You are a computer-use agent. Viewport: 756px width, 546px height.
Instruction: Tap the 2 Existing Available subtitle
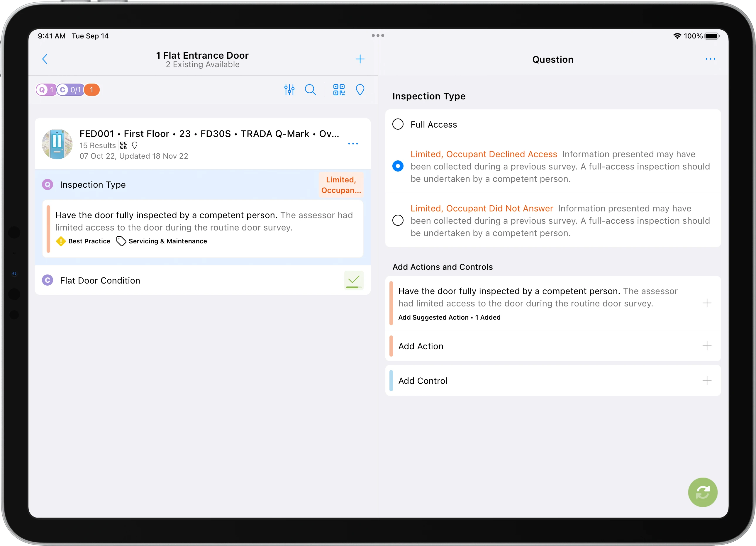pyautogui.click(x=203, y=64)
